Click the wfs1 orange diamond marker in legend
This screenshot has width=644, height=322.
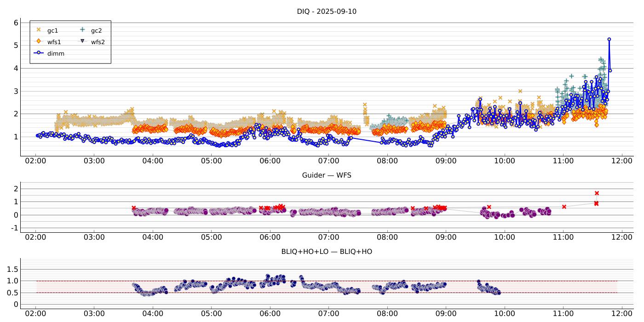point(39,41)
